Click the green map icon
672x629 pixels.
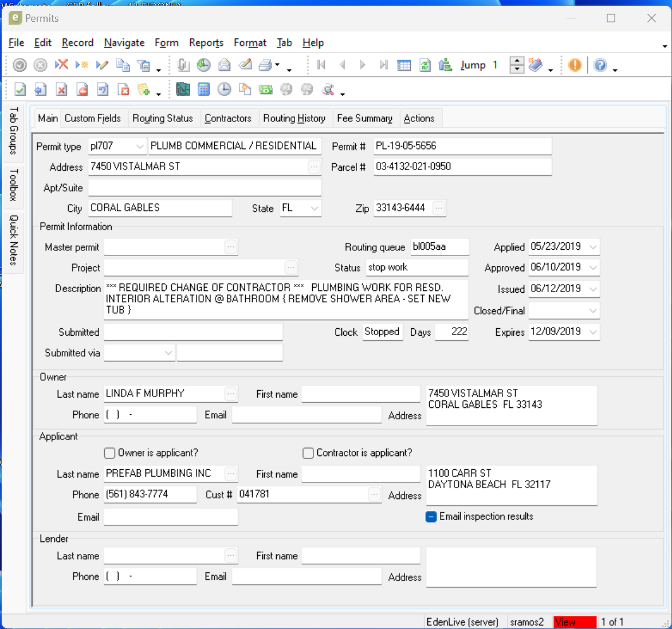click(x=183, y=89)
